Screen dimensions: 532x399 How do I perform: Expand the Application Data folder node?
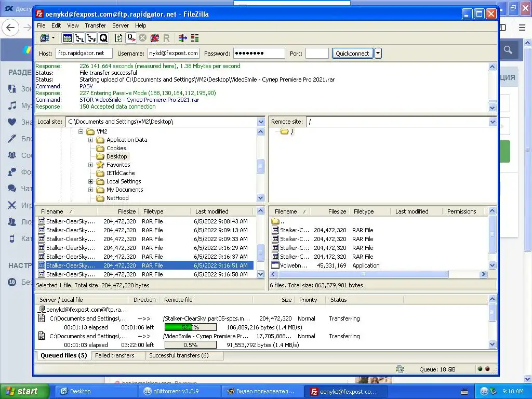(x=90, y=140)
